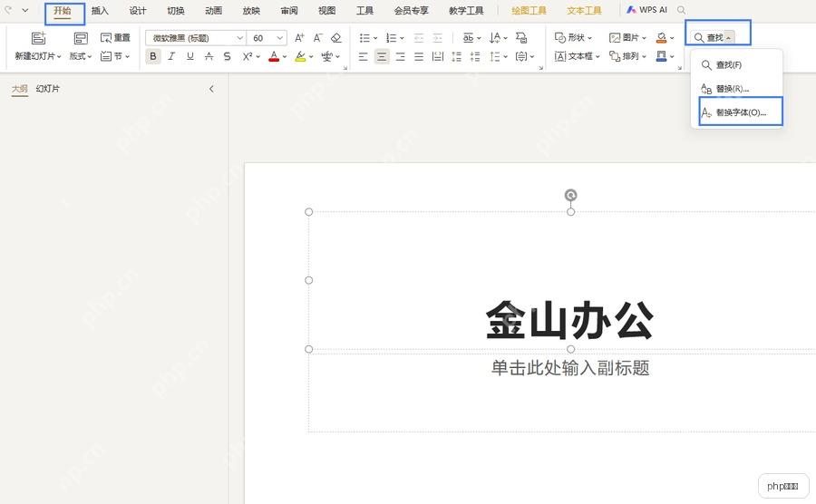Select Justify paragraph alignment

coord(419,56)
